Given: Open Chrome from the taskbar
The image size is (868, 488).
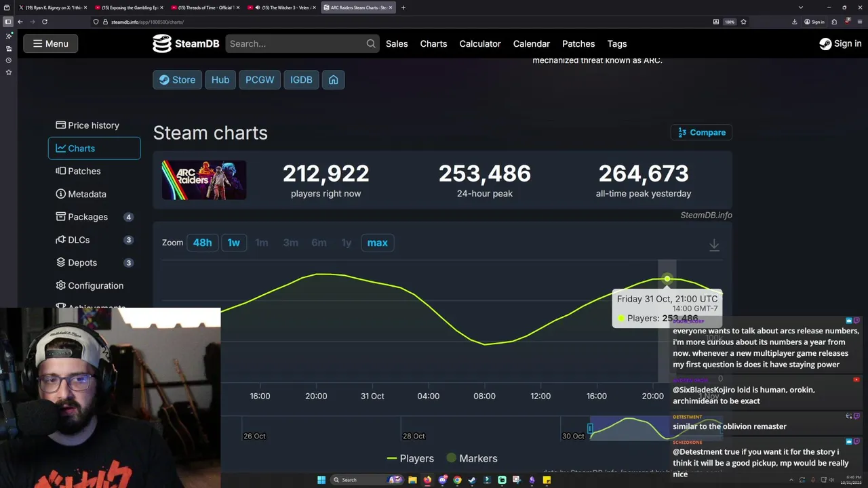Looking at the screenshot, I should pos(457,480).
